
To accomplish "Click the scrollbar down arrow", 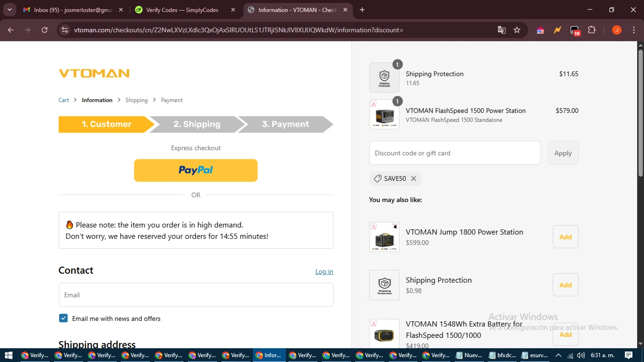I will point(641,344).
